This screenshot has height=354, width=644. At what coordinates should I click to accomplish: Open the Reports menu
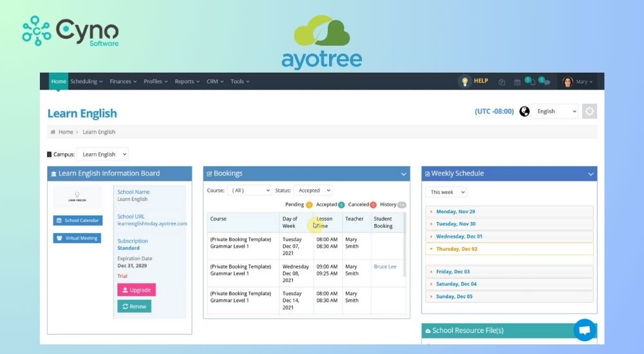pyautogui.click(x=187, y=81)
